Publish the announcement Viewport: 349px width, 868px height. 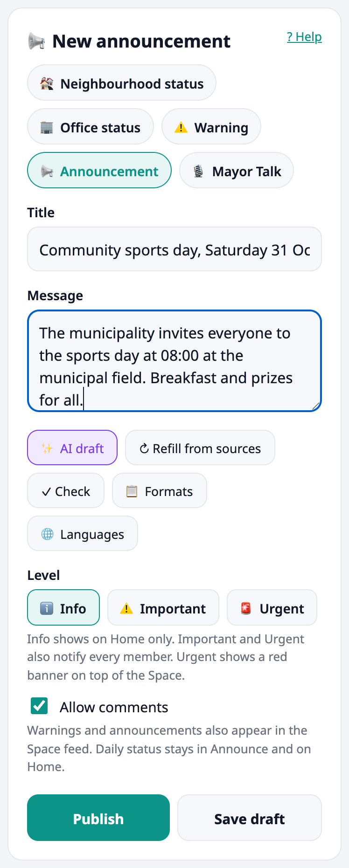(98, 818)
